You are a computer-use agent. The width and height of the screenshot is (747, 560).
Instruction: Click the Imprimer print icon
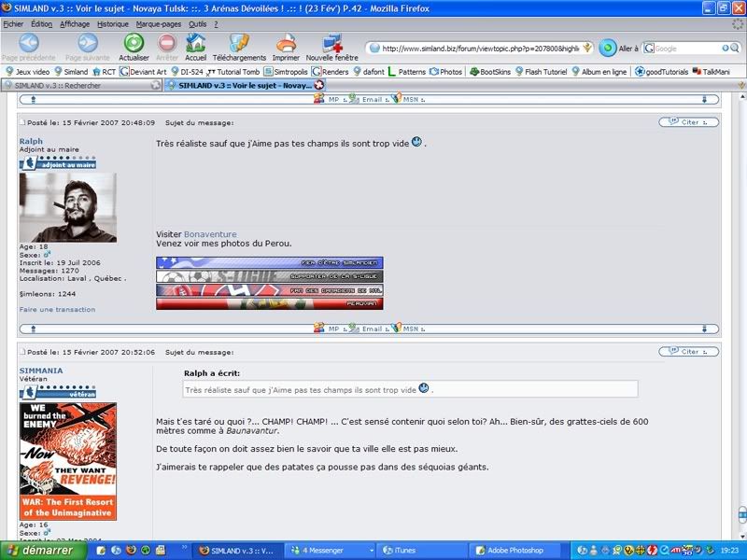tap(286, 44)
